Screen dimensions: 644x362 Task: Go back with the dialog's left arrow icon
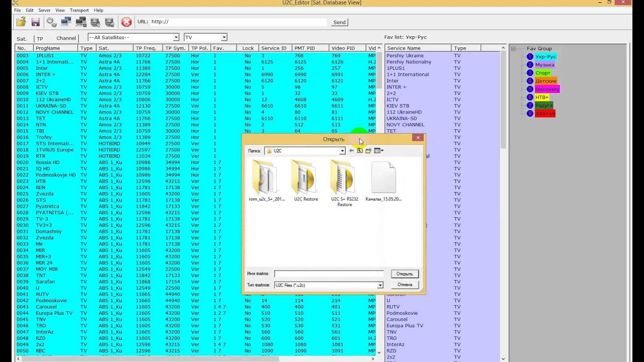tap(351, 151)
